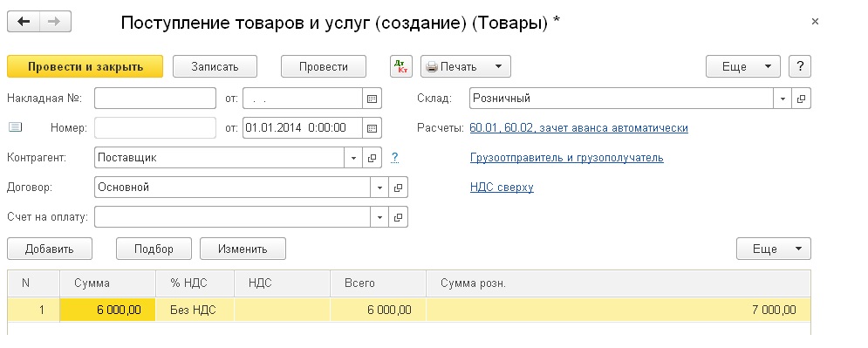The width and height of the screenshot is (868, 348).
Task: Click empty НДС cell in row 1
Action: (x=283, y=310)
